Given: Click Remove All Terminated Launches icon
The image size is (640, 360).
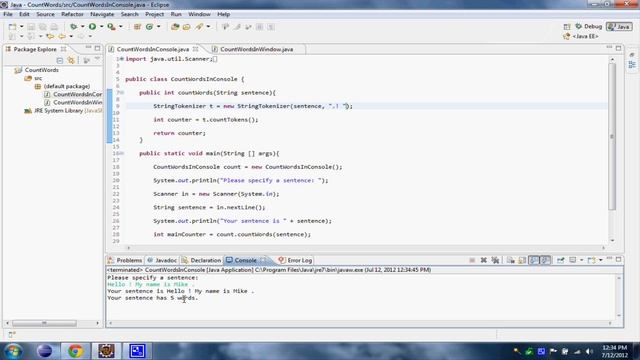Looking at the screenshot, I should [495, 260].
